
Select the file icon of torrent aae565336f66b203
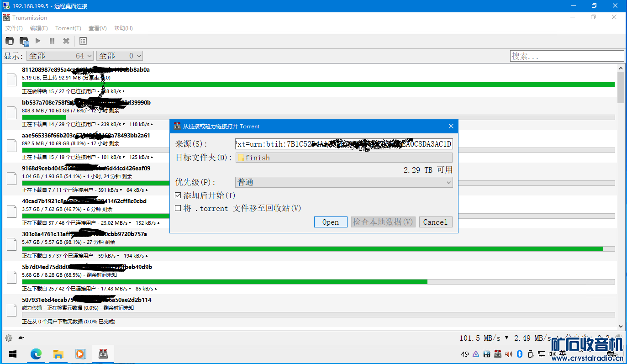[x=12, y=146]
